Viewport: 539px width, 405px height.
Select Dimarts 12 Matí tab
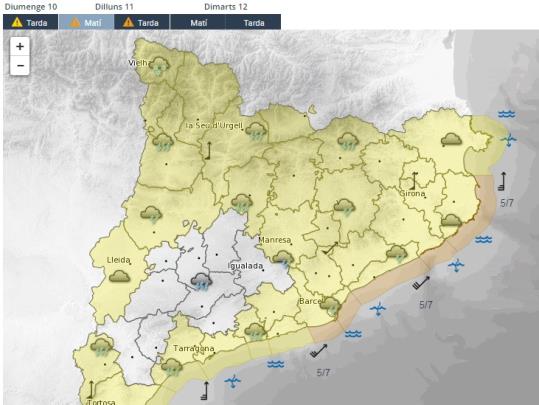coord(198,23)
